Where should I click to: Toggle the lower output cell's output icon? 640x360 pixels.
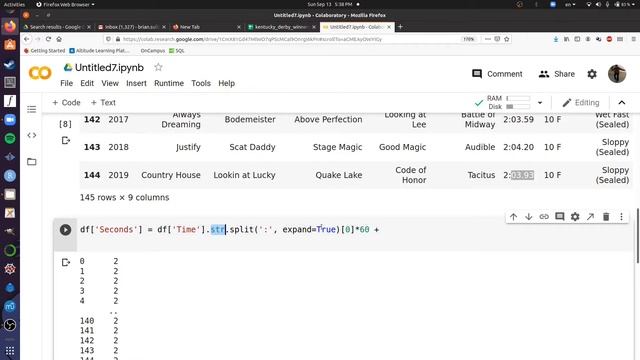(66, 262)
